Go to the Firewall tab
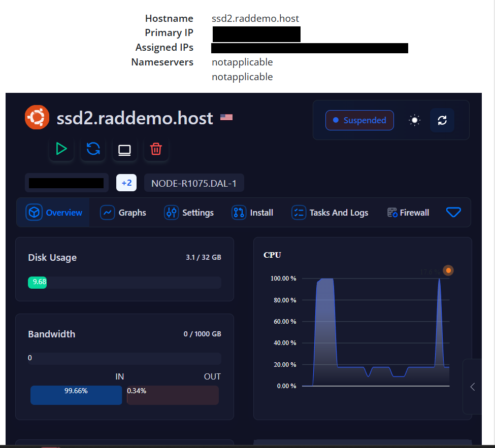The image size is (495, 448). (408, 213)
